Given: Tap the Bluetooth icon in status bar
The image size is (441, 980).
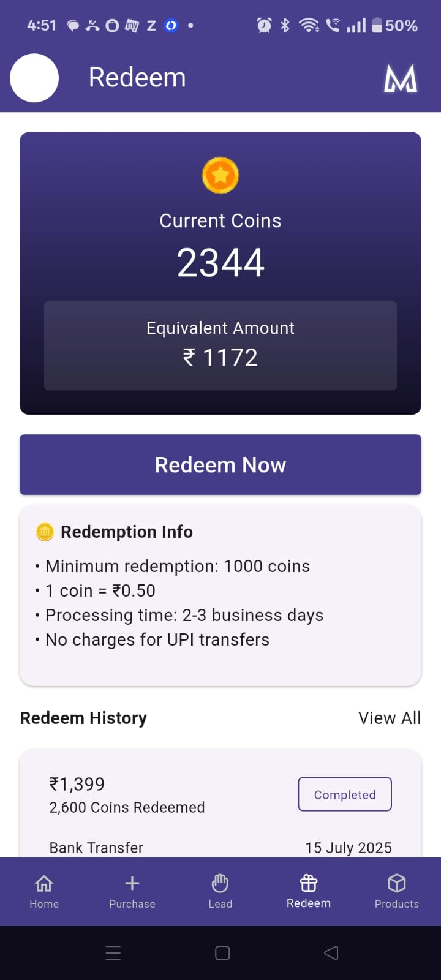Looking at the screenshot, I should tap(284, 25).
